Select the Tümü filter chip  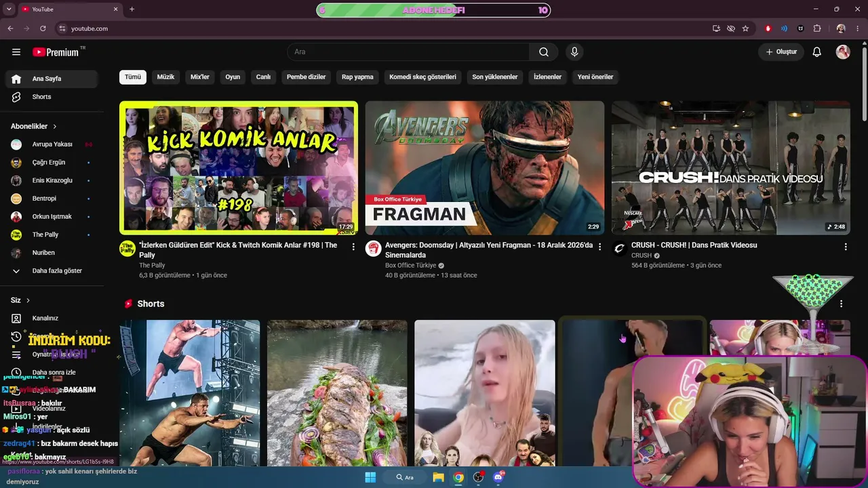133,77
